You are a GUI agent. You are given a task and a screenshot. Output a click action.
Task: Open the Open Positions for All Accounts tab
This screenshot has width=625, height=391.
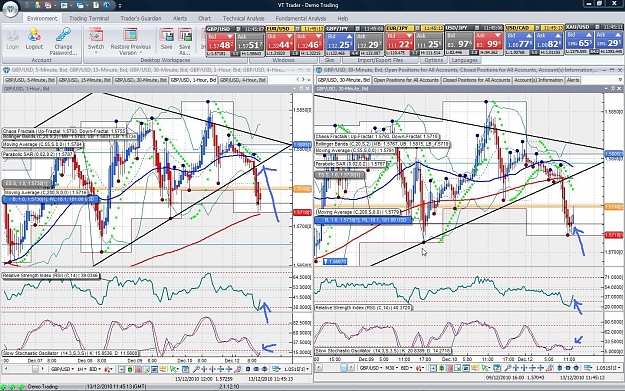406,80
